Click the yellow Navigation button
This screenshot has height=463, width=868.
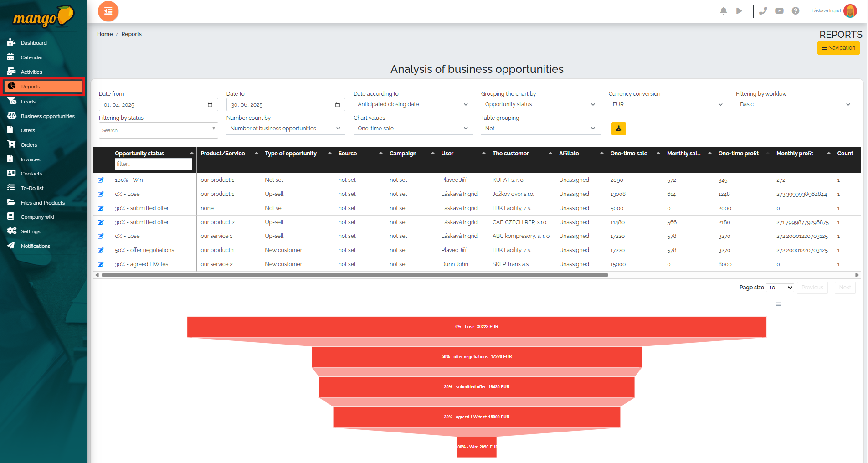click(x=838, y=48)
